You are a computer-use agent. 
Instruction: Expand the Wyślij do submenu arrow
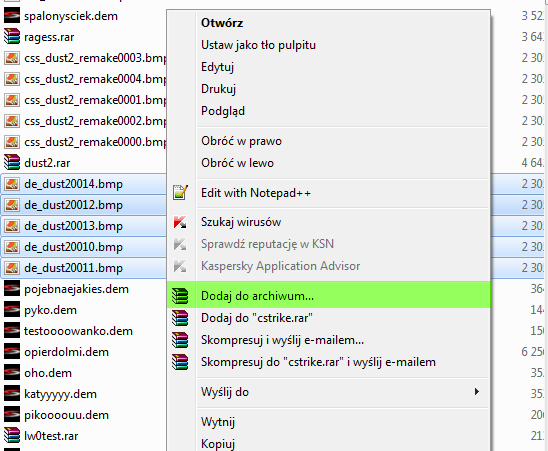click(477, 392)
